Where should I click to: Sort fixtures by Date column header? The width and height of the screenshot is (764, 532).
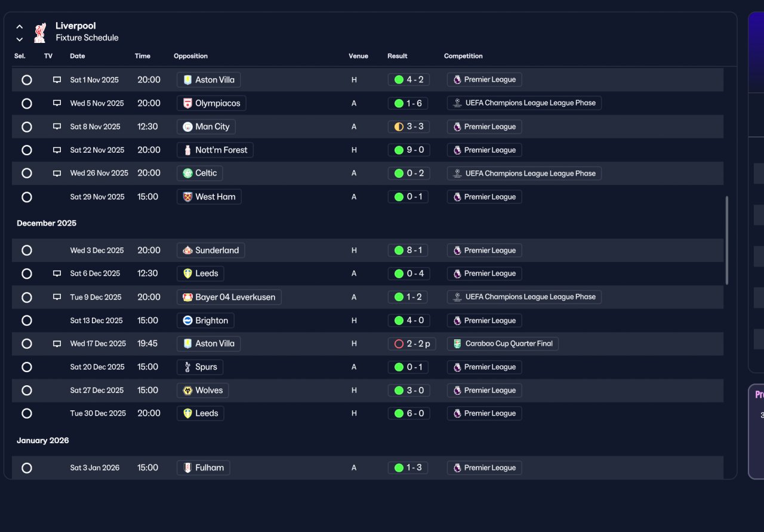coord(78,56)
